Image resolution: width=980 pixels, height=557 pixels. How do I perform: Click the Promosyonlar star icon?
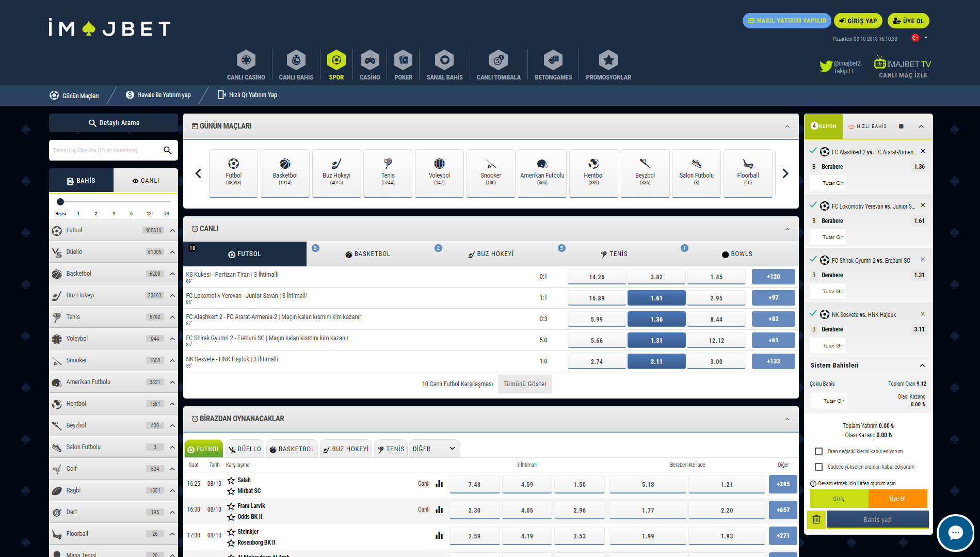click(608, 60)
